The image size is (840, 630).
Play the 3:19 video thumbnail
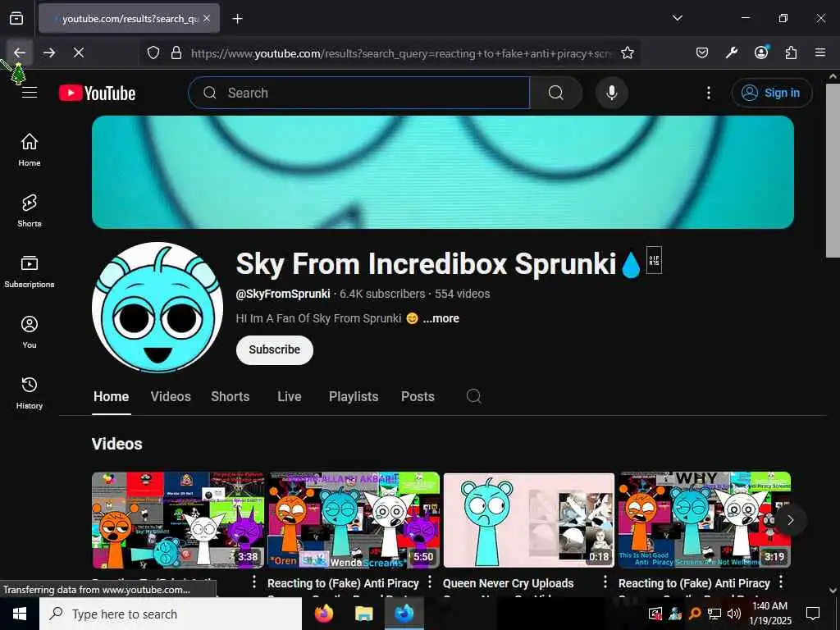tap(705, 519)
